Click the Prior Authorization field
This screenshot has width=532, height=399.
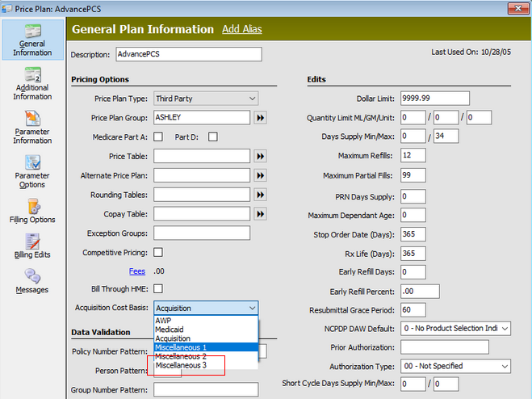point(445,347)
